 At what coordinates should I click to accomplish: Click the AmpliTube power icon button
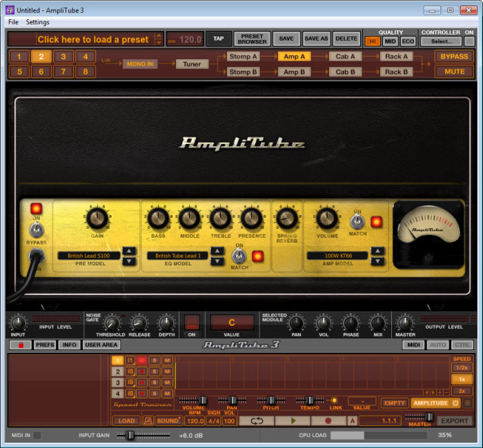coord(455,403)
